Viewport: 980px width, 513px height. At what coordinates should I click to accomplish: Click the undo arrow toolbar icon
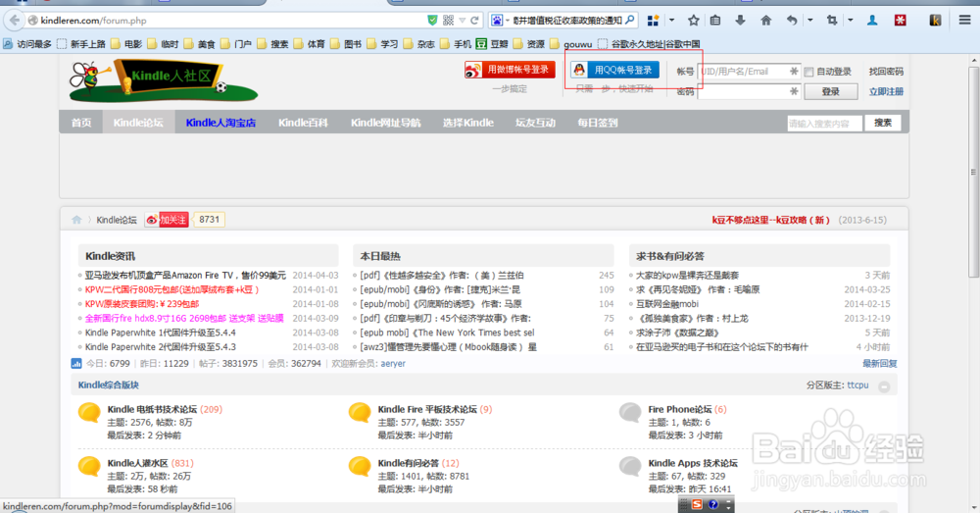coord(792,20)
